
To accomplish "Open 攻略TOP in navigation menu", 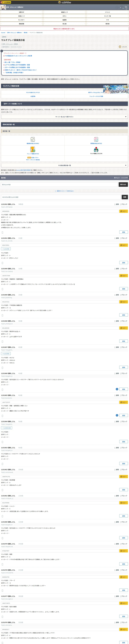I will [21, 12].
